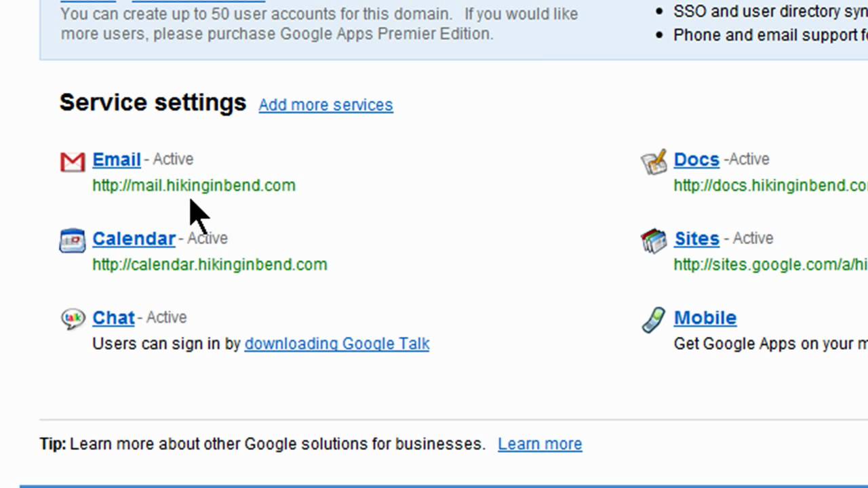Click the Calendar service icon
Image resolution: width=868 pixels, height=488 pixels.
[x=73, y=241]
